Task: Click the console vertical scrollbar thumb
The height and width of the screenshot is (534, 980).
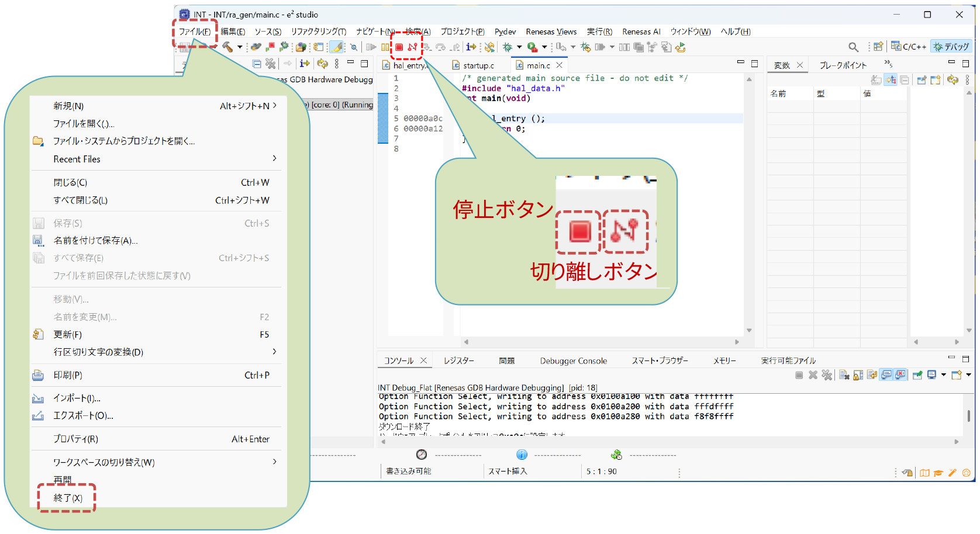Action: 968,415
